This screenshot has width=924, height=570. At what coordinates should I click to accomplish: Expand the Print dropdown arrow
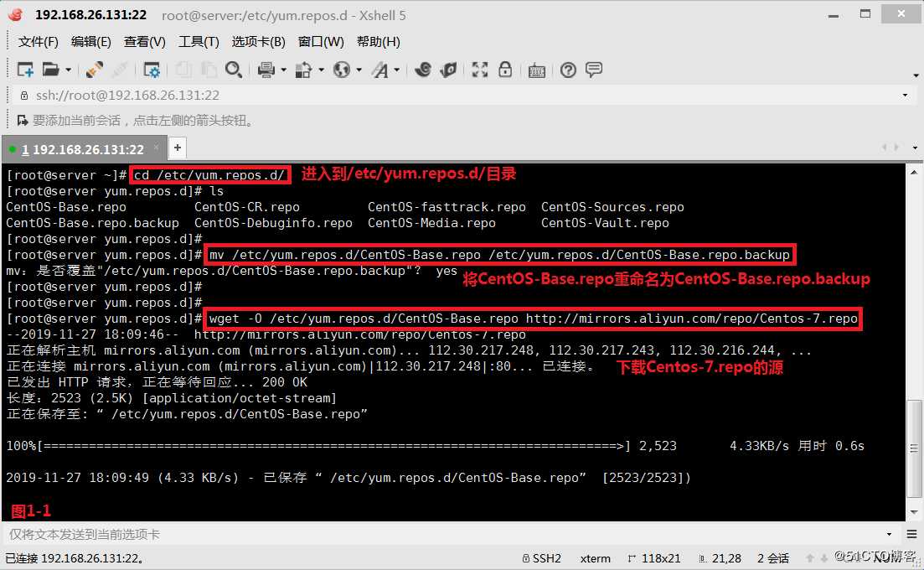283,70
